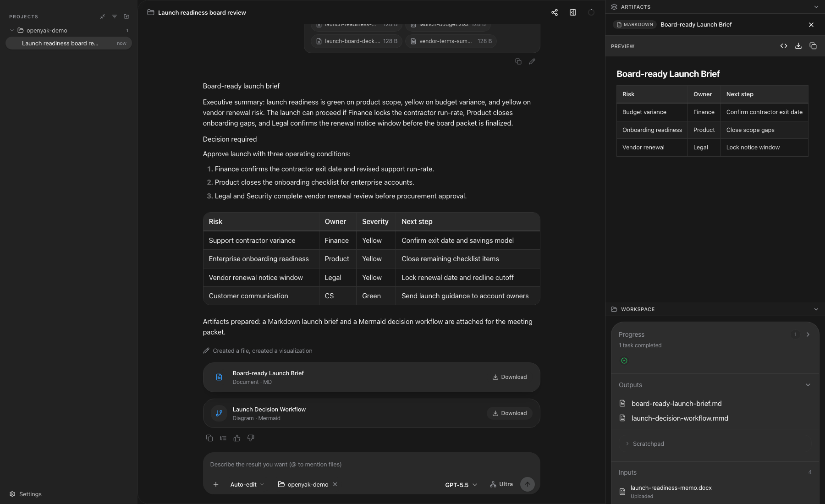Click 'Customer communication' table cell
The image size is (825, 504).
(x=261, y=296)
